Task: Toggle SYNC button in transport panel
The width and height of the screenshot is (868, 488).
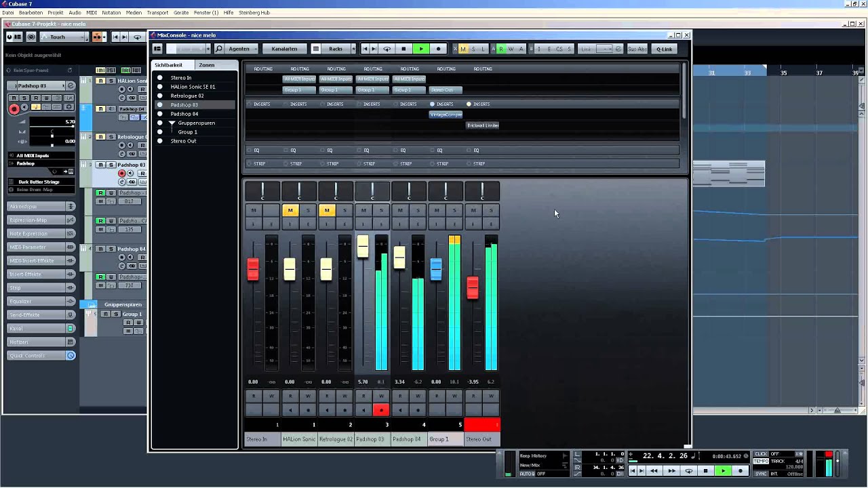Action: (x=760, y=474)
